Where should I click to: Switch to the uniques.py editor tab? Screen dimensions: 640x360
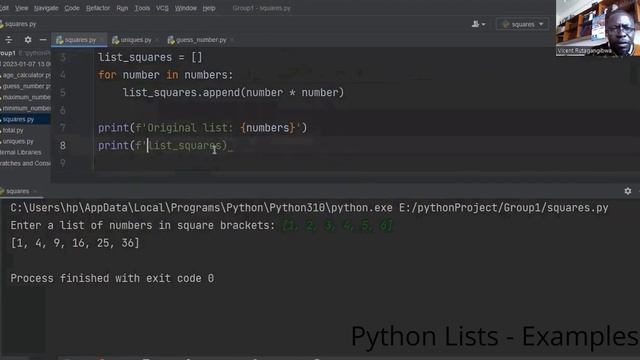[x=136, y=40]
